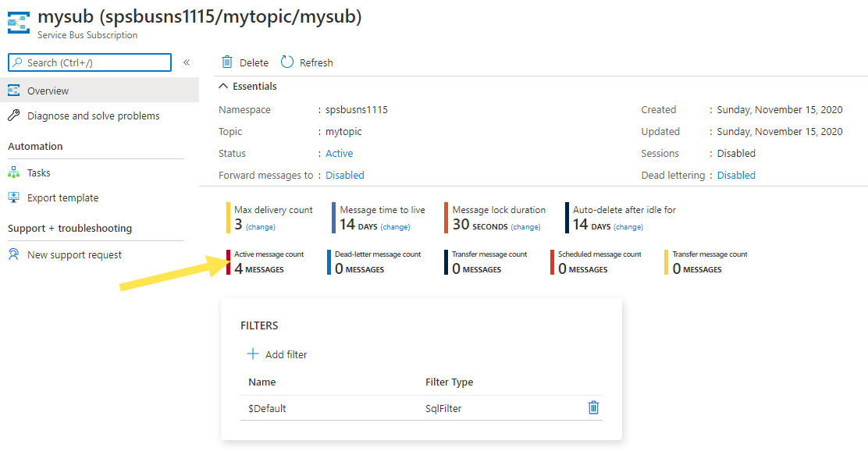Image resolution: width=868 pixels, height=455 pixels.
Task: Change the Message lock duration setting
Action: point(525,227)
